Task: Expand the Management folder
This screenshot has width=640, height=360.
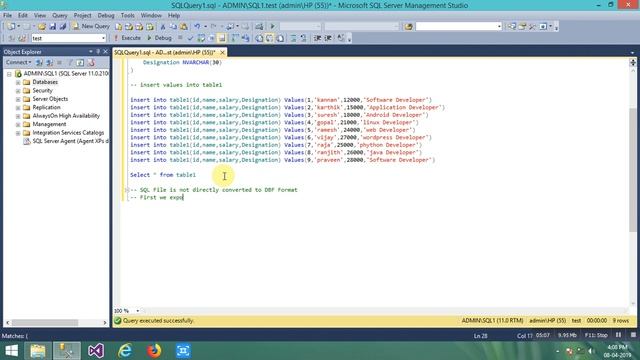Action: [18, 124]
